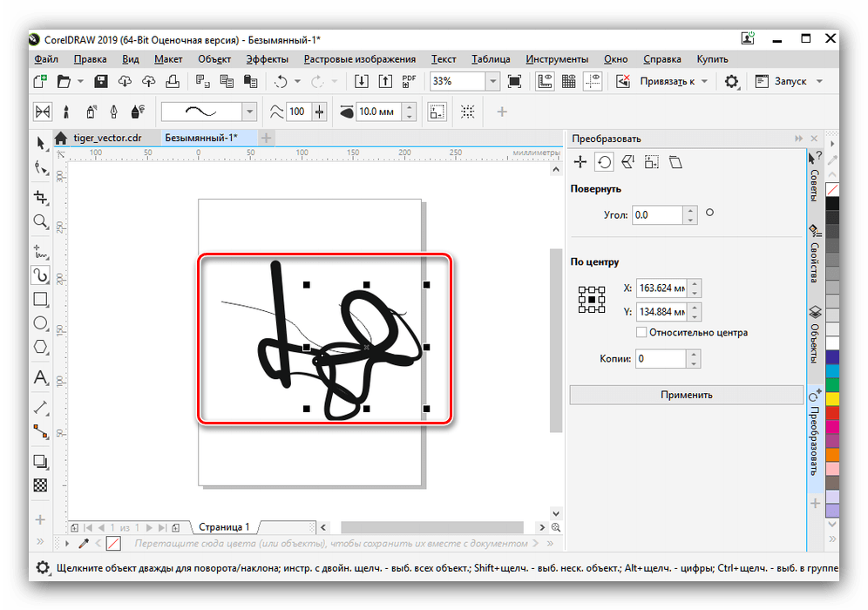Expand the brush stroke preset dropdown
868x610 pixels.
(x=249, y=112)
